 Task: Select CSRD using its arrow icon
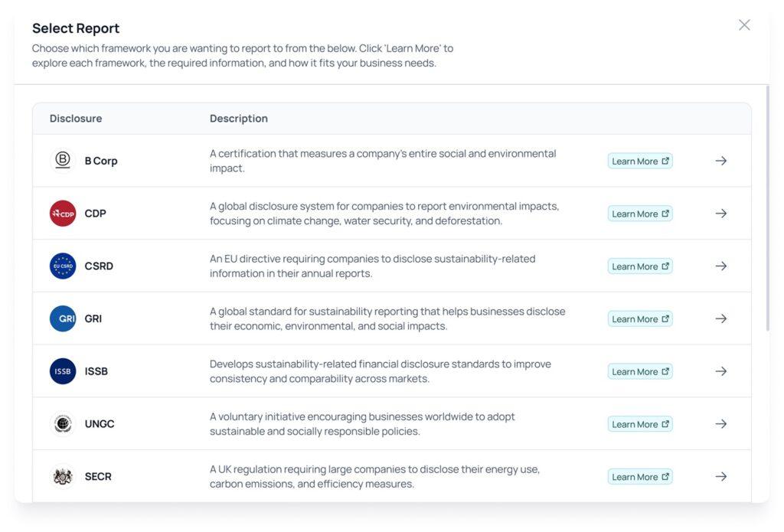(x=720, y=266)
